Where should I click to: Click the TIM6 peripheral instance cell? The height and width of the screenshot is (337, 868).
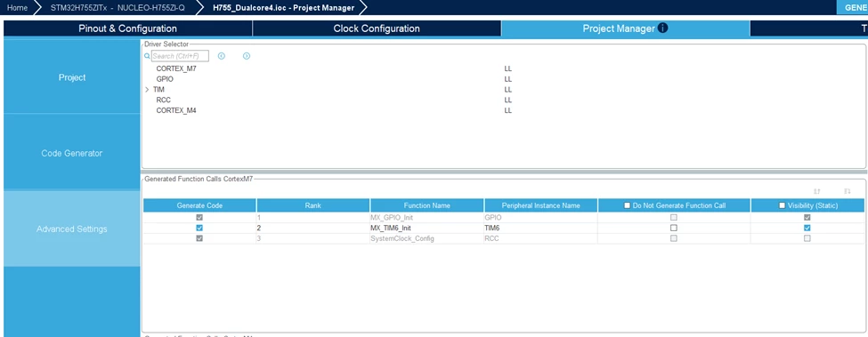541,228
